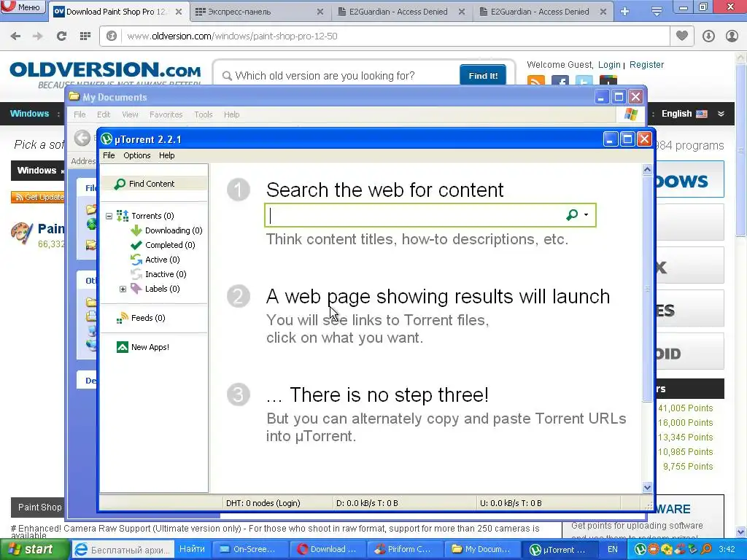Open µTorrent Help menu
Image resolution: width=747 pixels, height=560 pixels.
tap(167, 155)
